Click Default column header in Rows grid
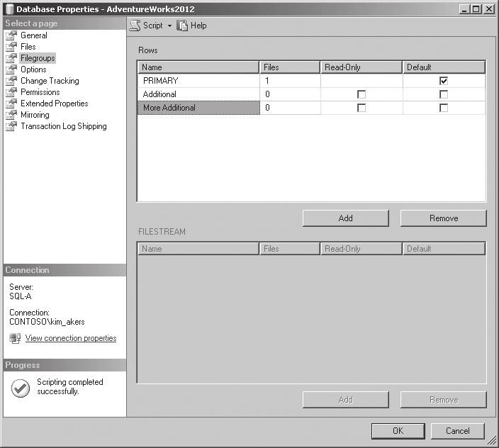The width and height of the screenshot is (499, 448). (444, 67)
